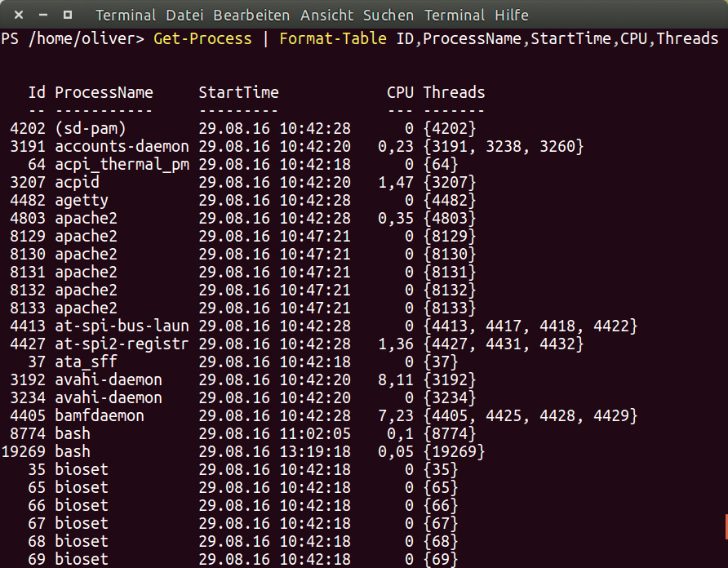Screen dimensions: 728x568
Task: Click the scrollbar handle on right edge
Action: 725,526
